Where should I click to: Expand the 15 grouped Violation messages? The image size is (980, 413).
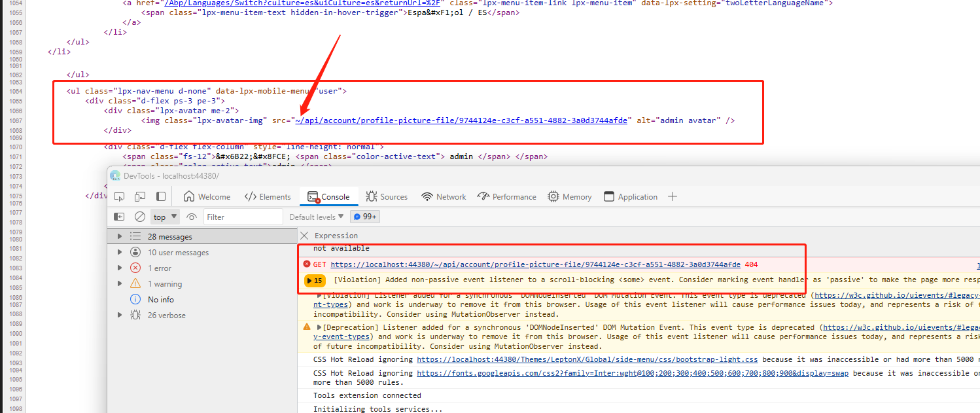pyautogui.click(x=315, y=280)
